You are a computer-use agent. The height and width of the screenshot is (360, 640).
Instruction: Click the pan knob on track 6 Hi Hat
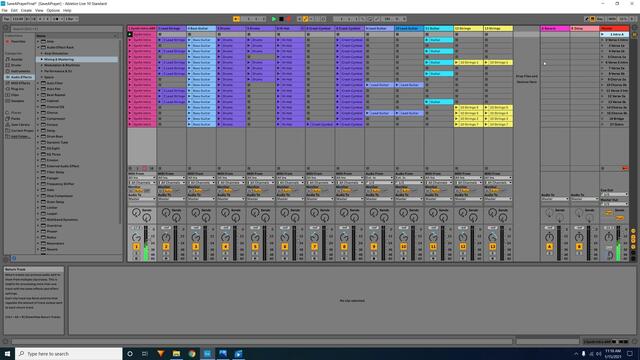(x=284, y=237)
